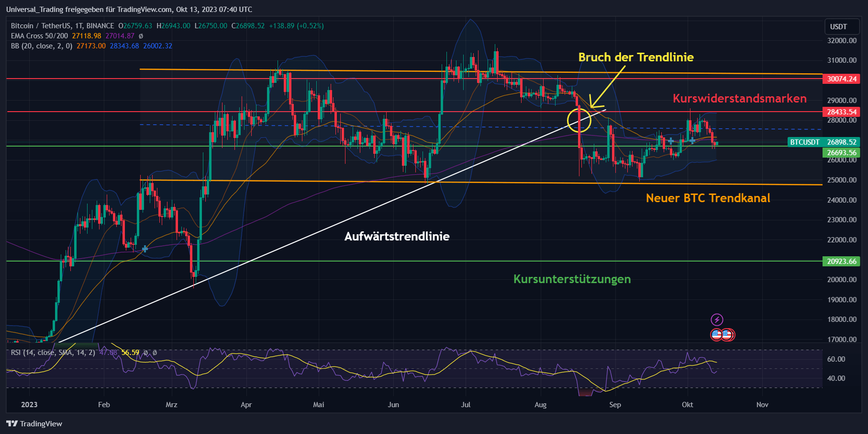Select the 'Kurswiderstandsmarken' red annotation
The height and width of the screenshot is (434, 868).
click(x=740, y=98)
